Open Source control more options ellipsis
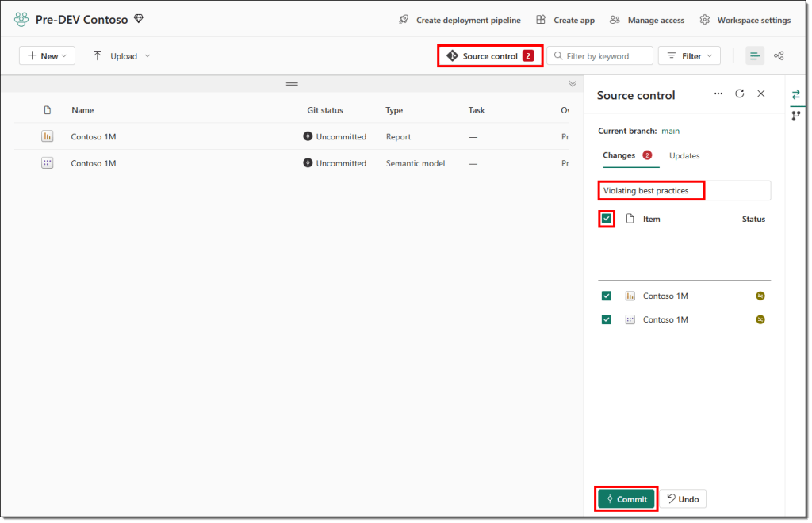 click(x=718, y=94)
